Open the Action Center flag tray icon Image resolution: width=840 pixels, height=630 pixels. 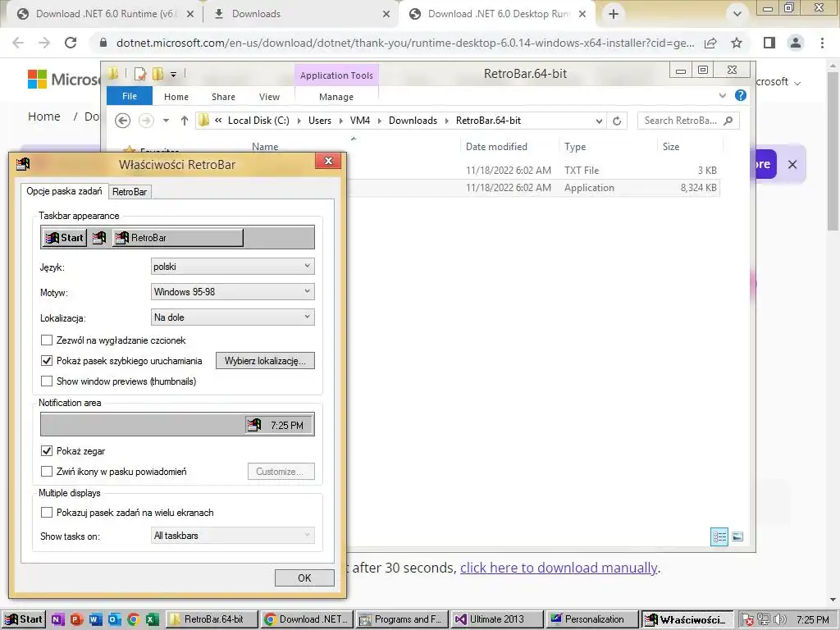click(x=746, y=620)
